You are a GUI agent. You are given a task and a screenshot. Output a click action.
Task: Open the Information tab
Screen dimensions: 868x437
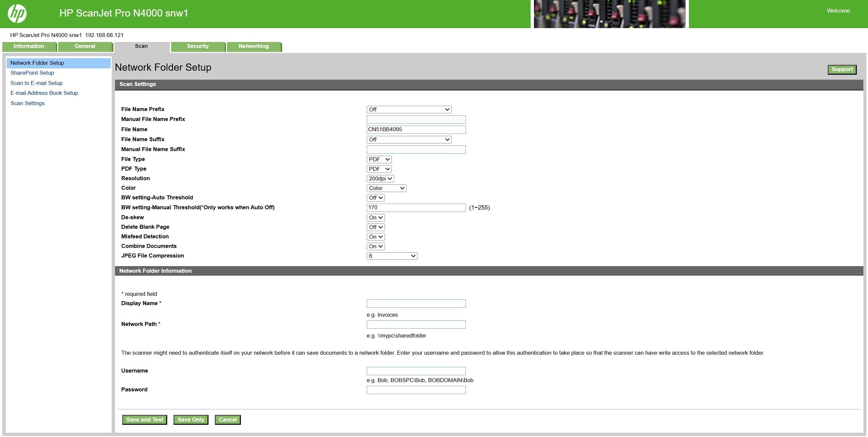29,47
